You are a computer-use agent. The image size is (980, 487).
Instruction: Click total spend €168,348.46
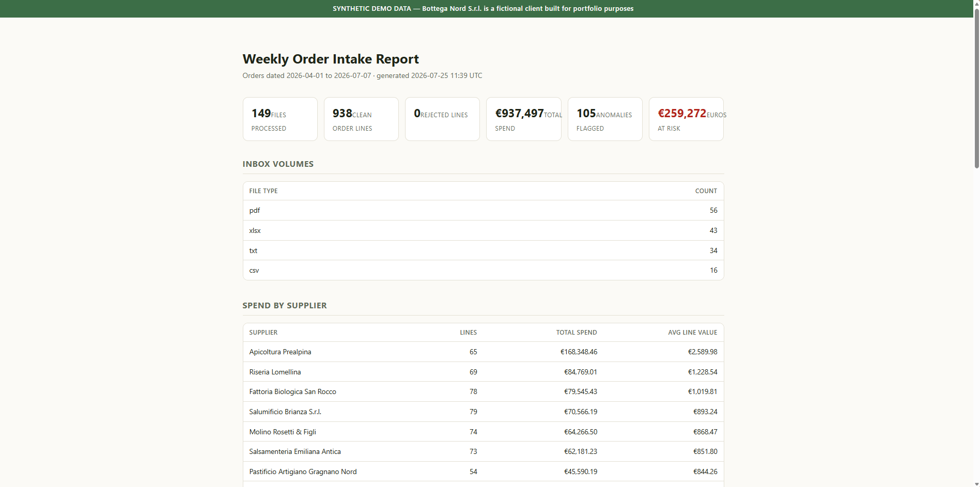pyautogui.click(x=579, y=352)
